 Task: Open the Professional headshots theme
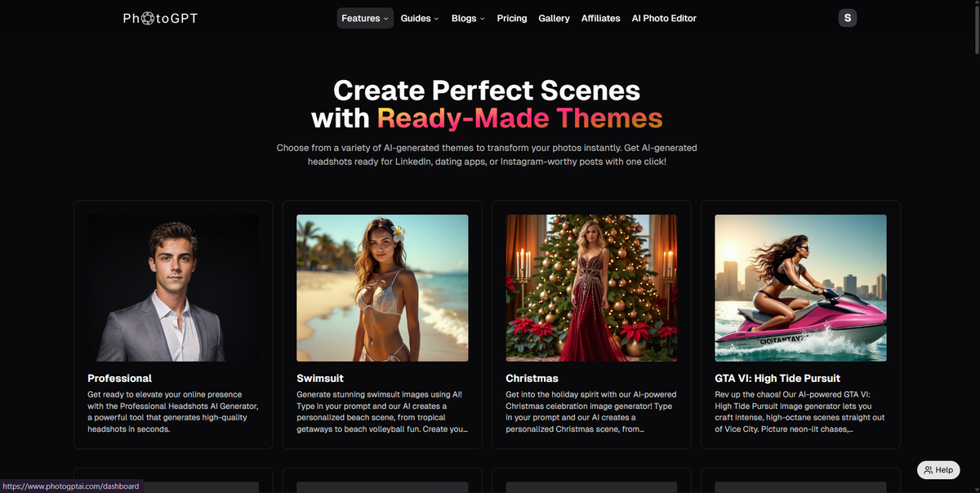[119, 378]
